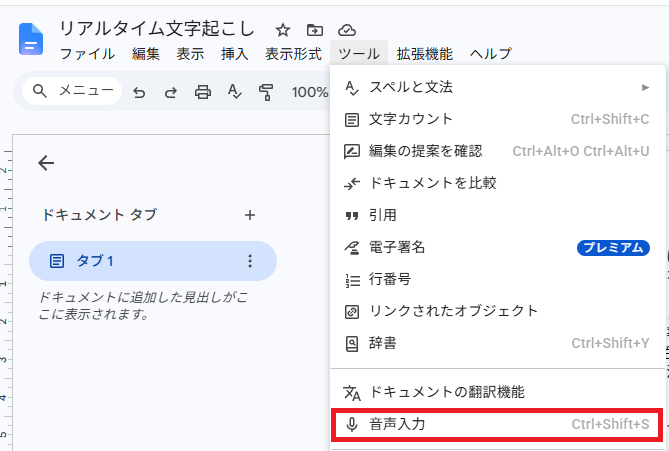Run spelling and grammar check icon

point(234,92)
